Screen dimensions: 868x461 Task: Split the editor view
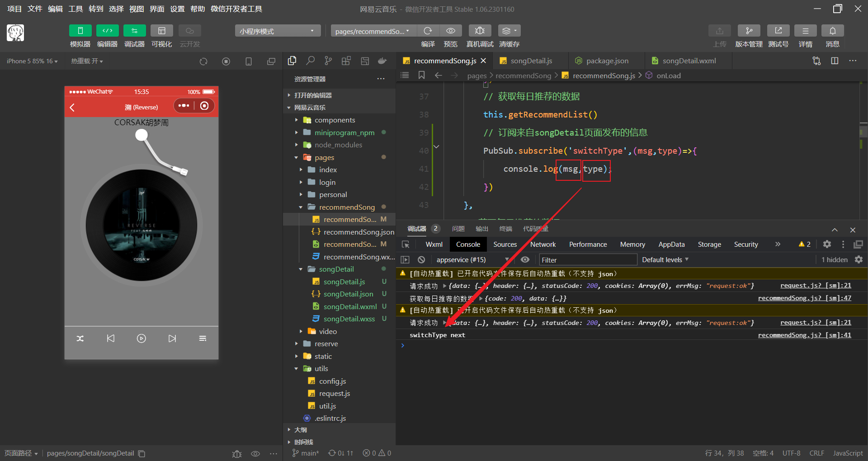click(835, 61)
